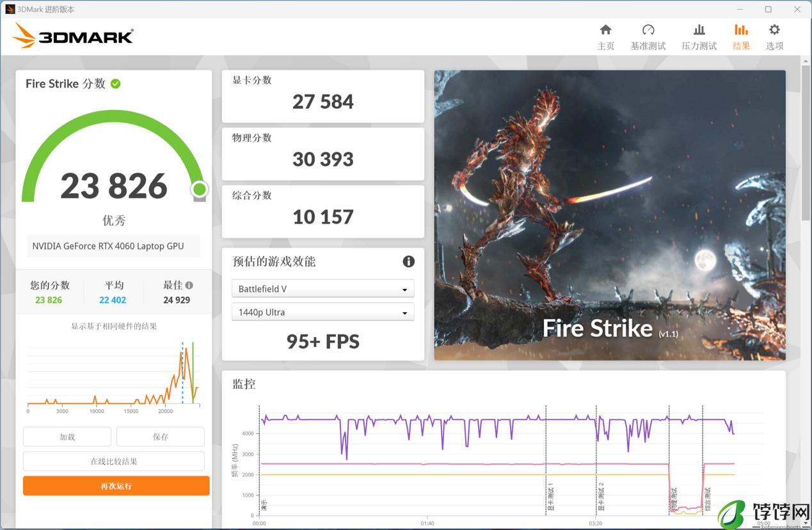Click the 演示 demo marker in monitoring chart
This screenshot has width=812, height=530.
click(264, 505)
